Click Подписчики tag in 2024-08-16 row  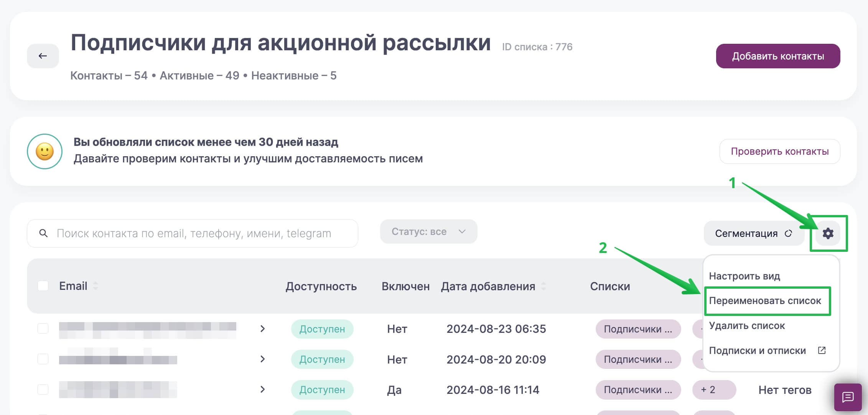[x=638, y=390]
